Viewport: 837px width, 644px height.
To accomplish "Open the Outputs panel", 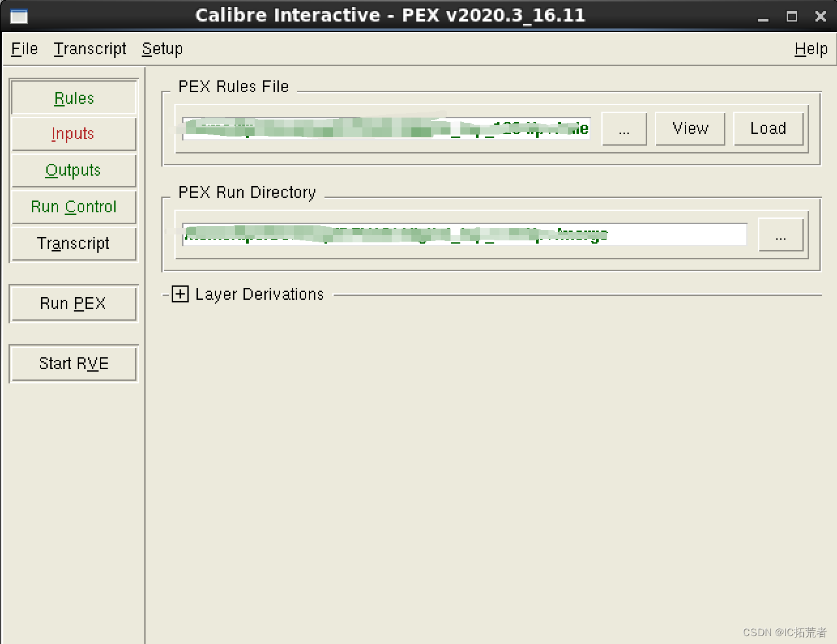I will click(74, 170).
